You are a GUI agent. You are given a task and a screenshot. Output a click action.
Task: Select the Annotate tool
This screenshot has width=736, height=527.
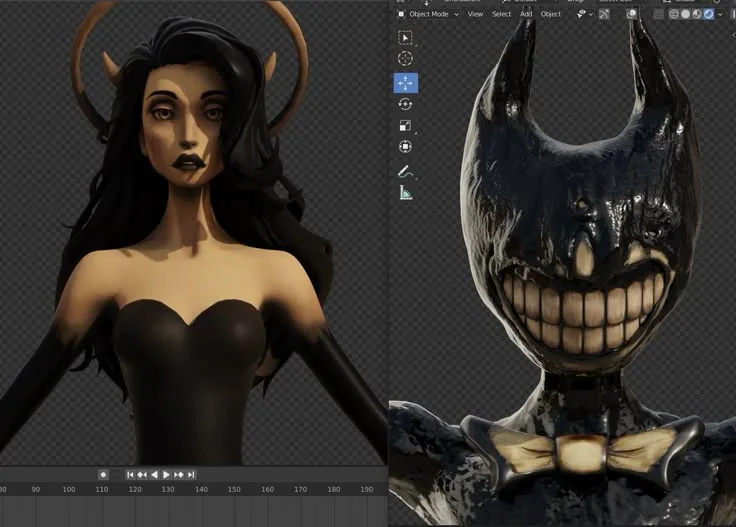pyautogui.click(x=405, y=172)
